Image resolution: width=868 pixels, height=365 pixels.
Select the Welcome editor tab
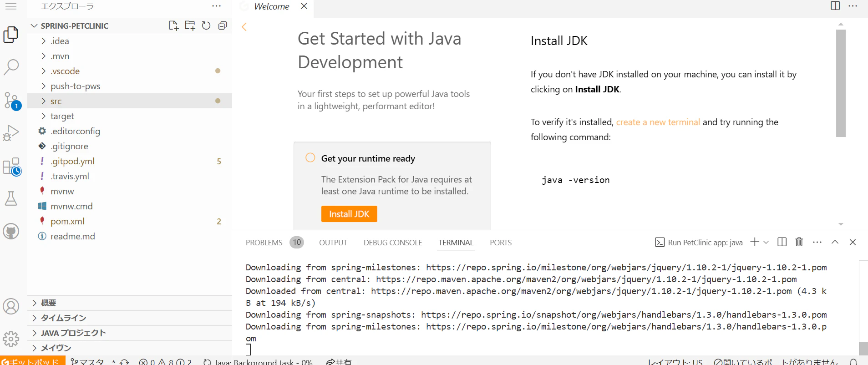coord(272,6)
